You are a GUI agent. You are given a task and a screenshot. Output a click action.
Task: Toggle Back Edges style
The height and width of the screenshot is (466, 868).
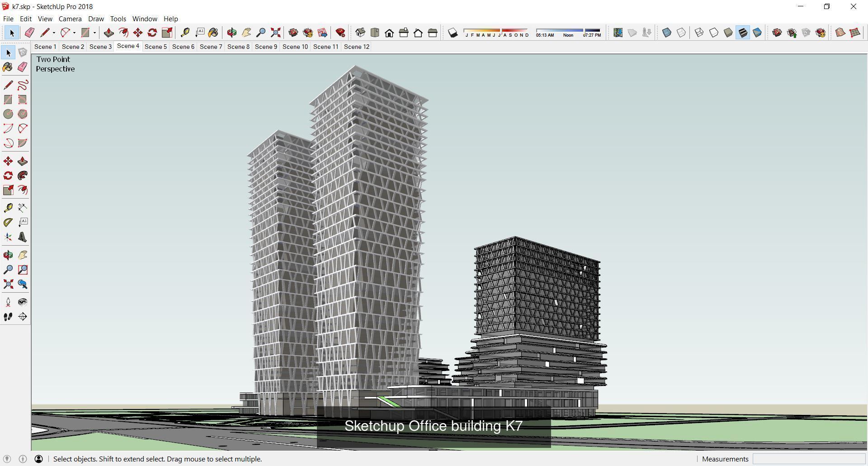[x=681, y=33]
